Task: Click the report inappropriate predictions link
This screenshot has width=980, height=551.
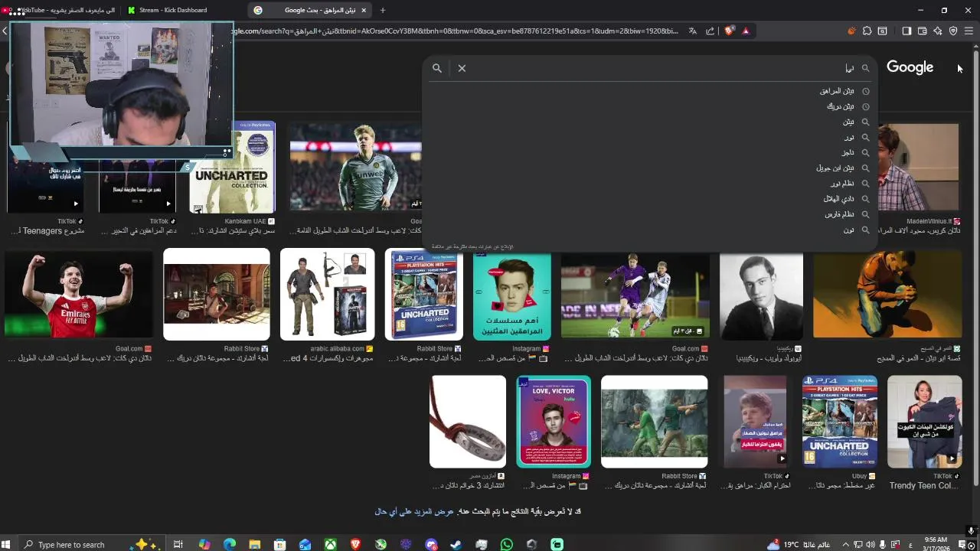Action: pos(472,246)
